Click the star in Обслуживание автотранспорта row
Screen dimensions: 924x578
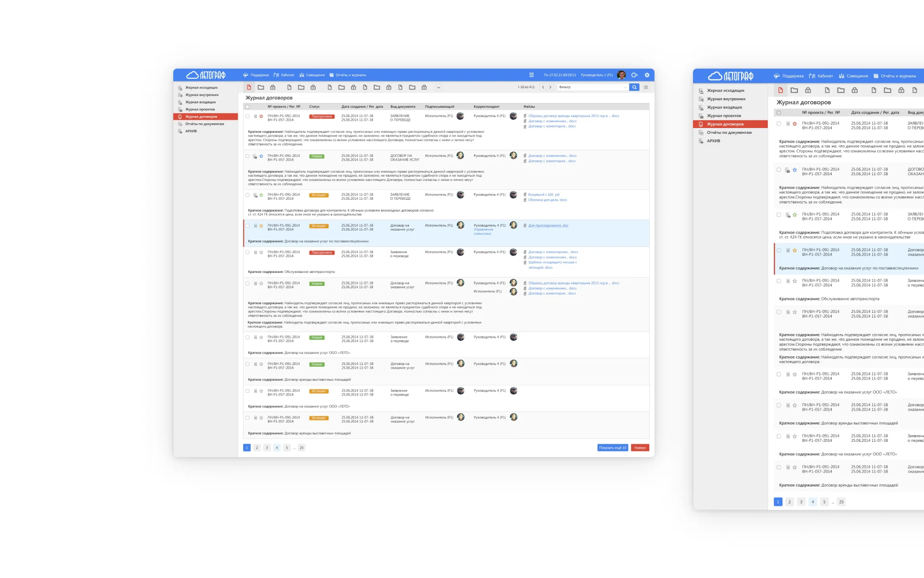click(x=261, y=252)
